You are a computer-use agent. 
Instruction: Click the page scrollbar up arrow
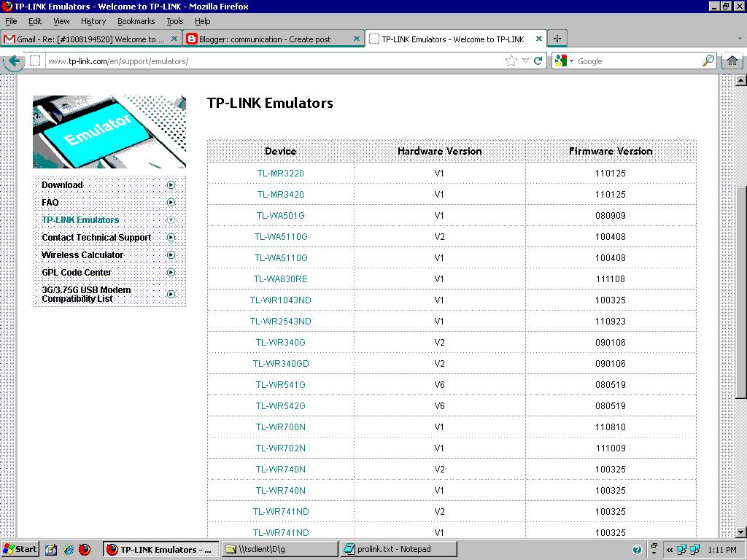click(x=741, y=80)
